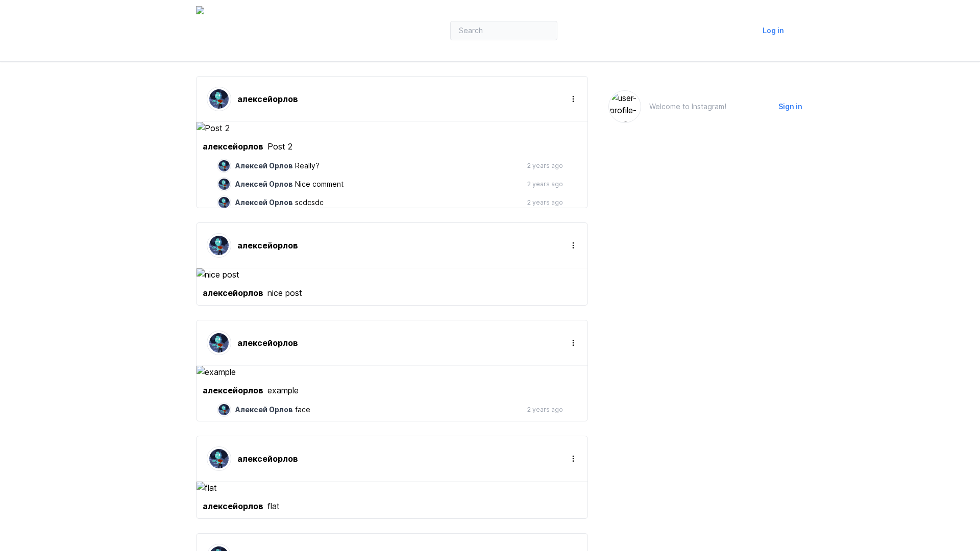Open the broken 'example' post image
The image size is (980, 551).
click(216, 372)
